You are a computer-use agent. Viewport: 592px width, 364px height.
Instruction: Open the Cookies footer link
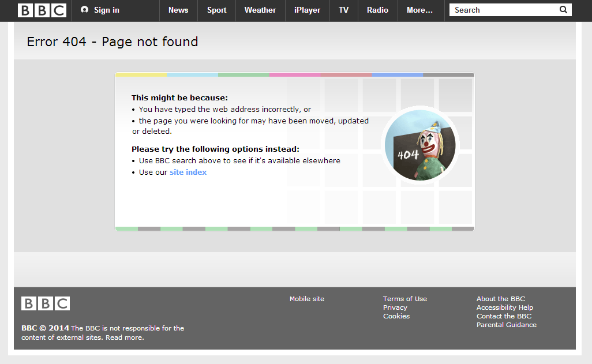(x=396, y=316)
